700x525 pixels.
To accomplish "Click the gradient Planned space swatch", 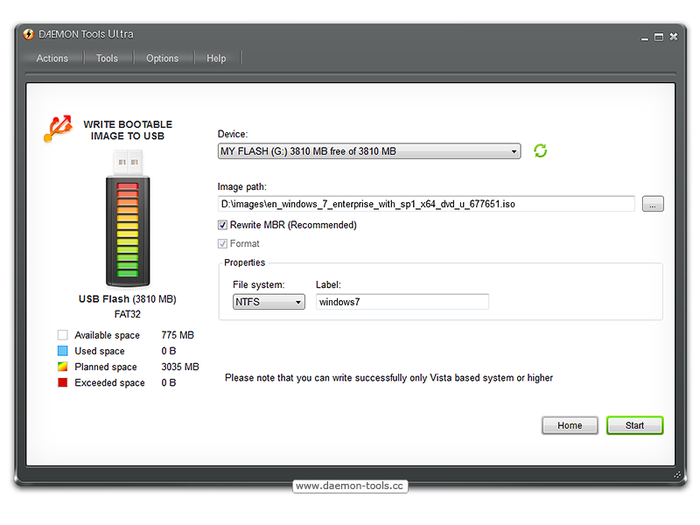I will pyautogui.click(x=63, y=367).
